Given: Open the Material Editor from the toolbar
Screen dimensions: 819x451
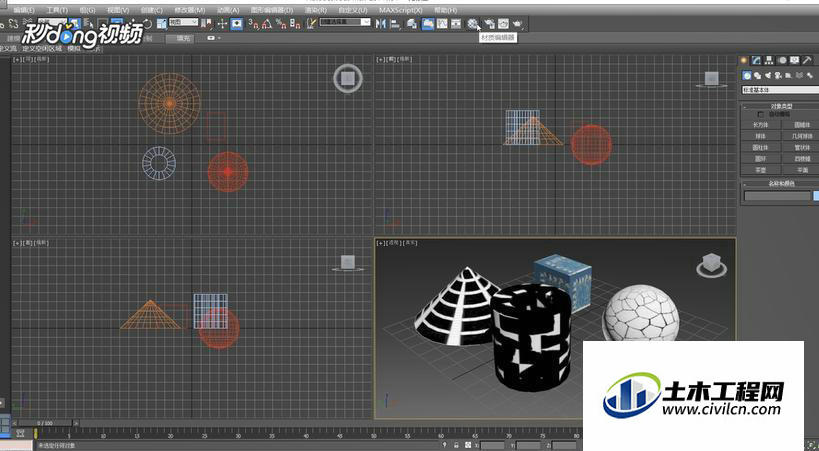Looking at the screenshot, I should 473,24.
